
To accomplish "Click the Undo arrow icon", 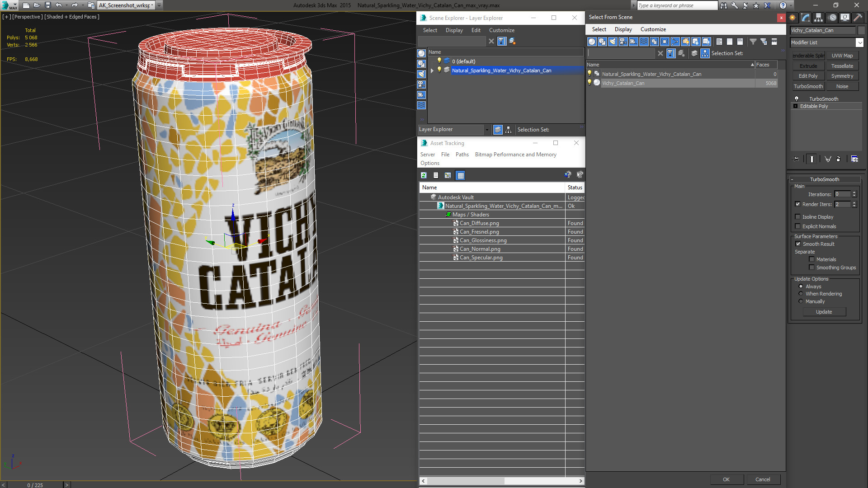I will [x=58, y=5].
